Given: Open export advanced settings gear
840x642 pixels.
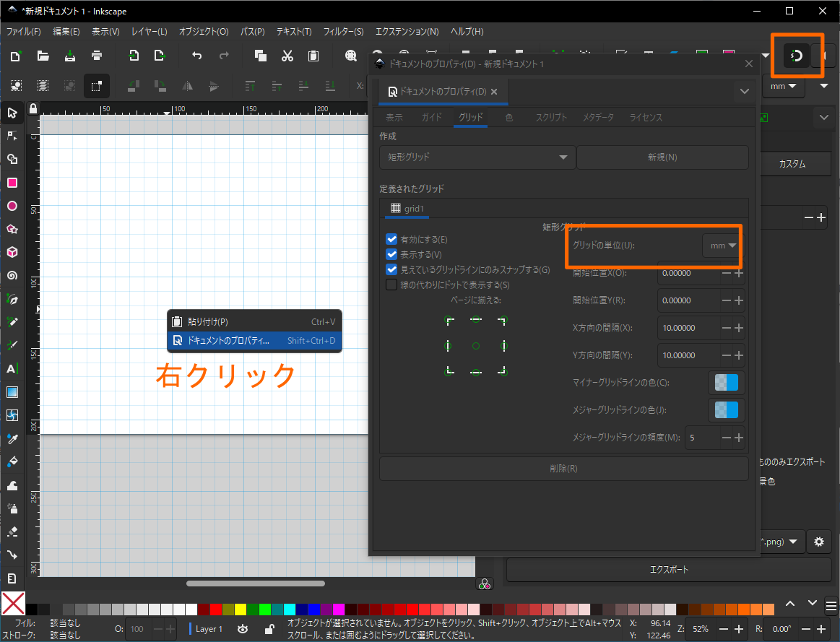Looking at the screenshot, I should point(818,542).
